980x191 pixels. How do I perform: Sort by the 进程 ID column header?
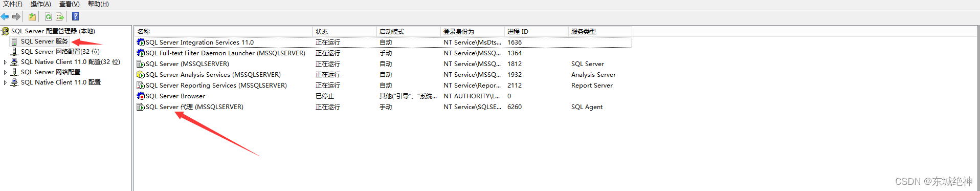click(x=536, y=32)
